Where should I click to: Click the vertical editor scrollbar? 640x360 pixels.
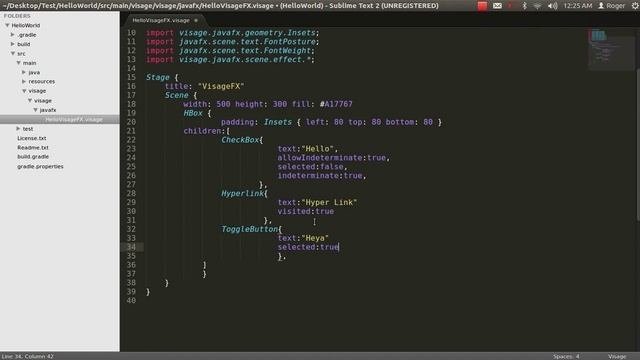point(638,145)
